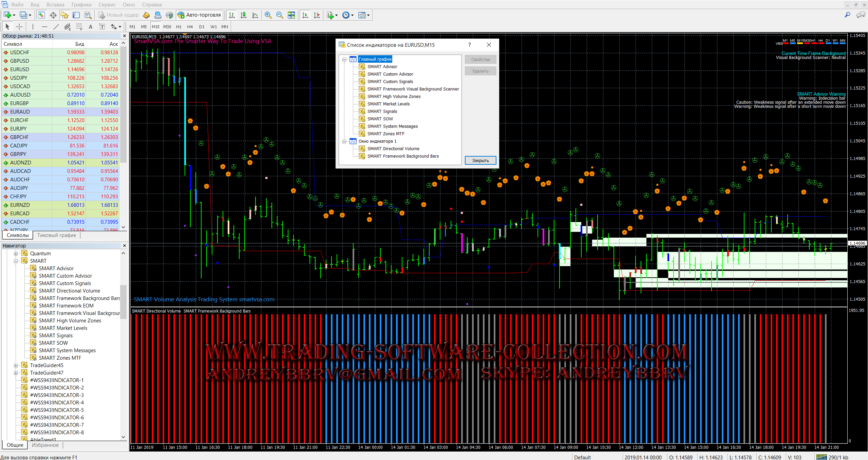Switch to the Тиковый график tab
The width and height of the screenshot is (868, 460).
(x=57, y=235)
